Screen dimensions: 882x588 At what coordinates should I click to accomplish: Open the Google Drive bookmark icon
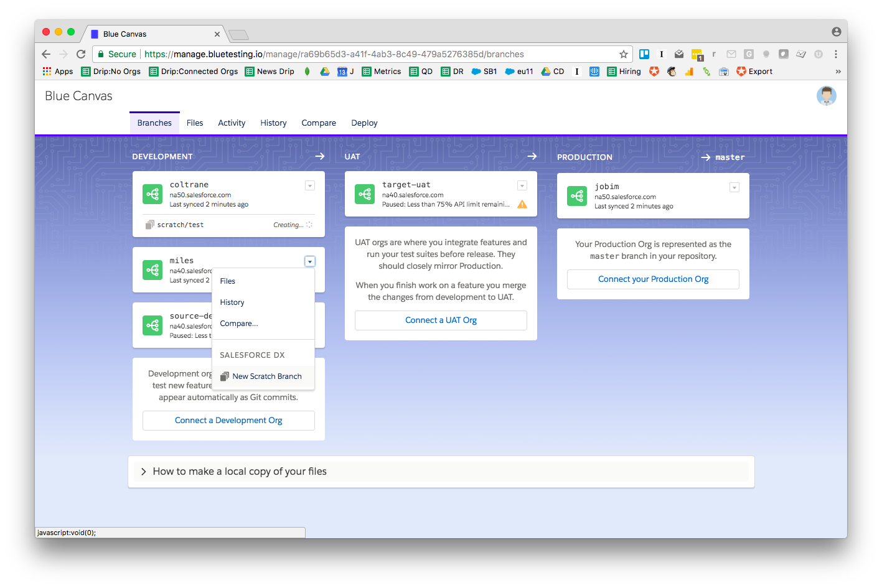click(325, 72)
